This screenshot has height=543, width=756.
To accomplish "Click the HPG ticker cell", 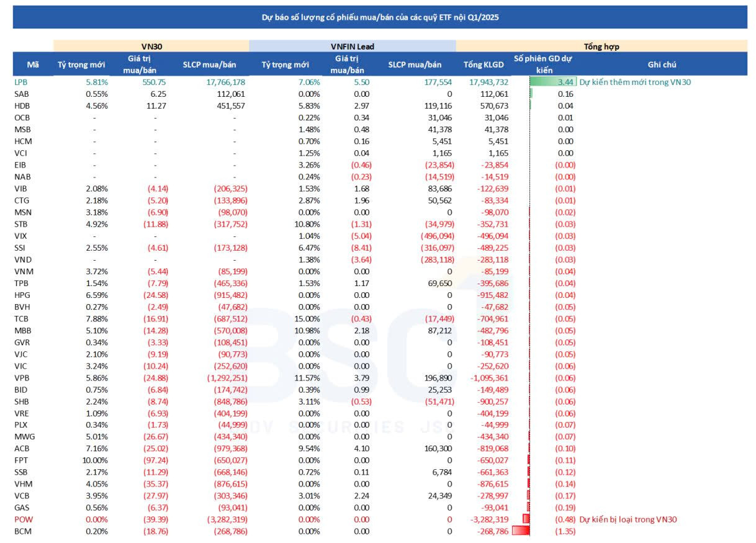I will pos(21,295).
